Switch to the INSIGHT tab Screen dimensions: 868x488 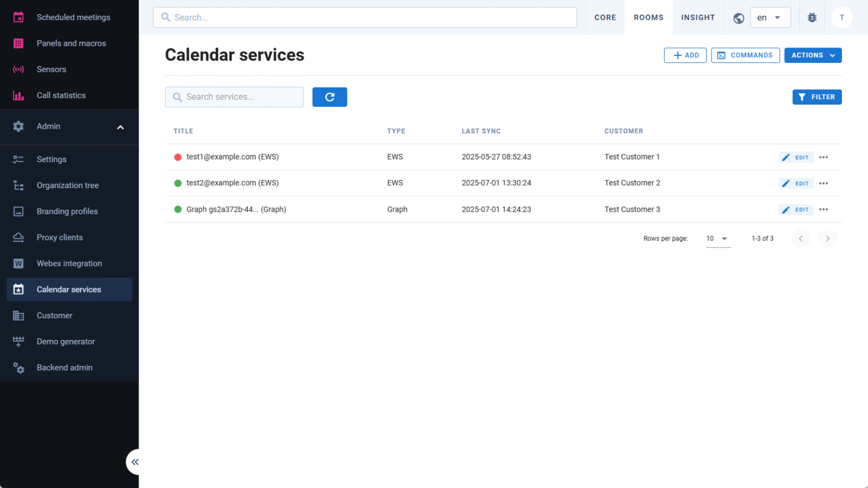698,18
